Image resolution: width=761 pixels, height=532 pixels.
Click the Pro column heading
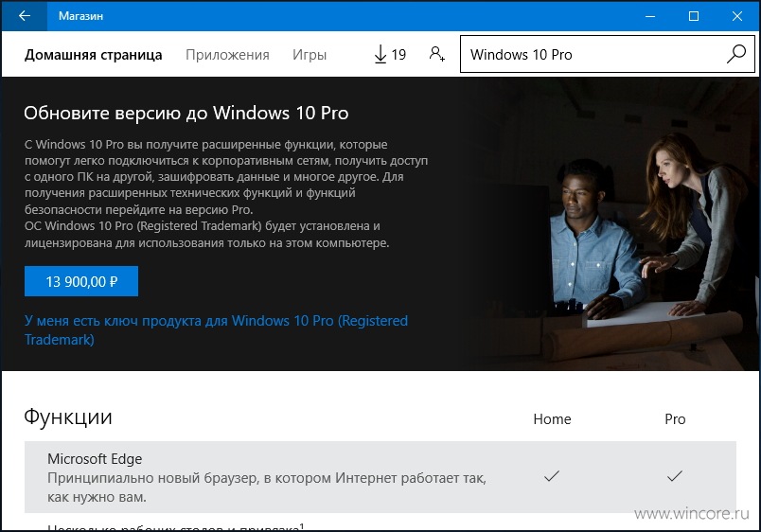675,419
